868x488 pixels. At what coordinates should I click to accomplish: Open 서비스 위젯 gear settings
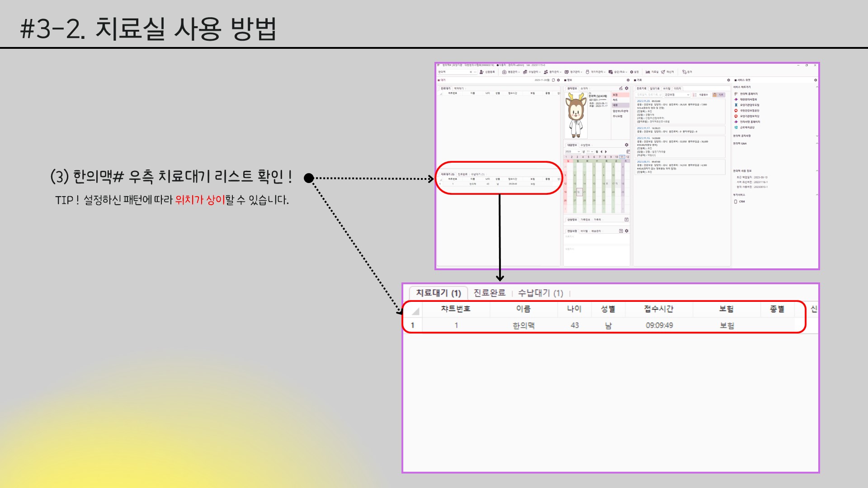(x=816, y=80)
